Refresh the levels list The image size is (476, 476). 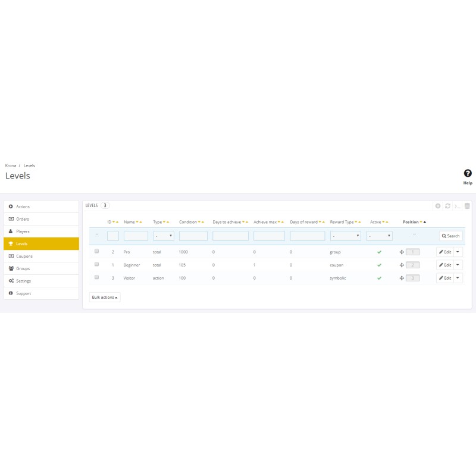coord(447,206)
